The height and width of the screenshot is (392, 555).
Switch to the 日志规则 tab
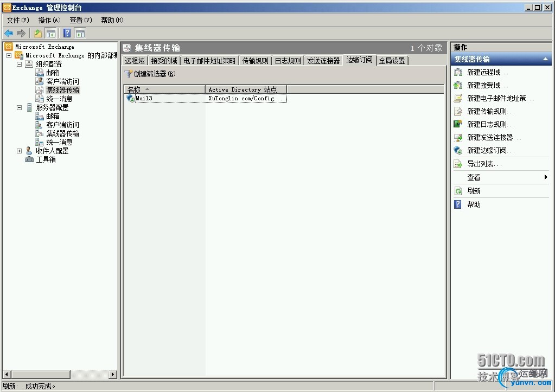(x=288, y=61)
